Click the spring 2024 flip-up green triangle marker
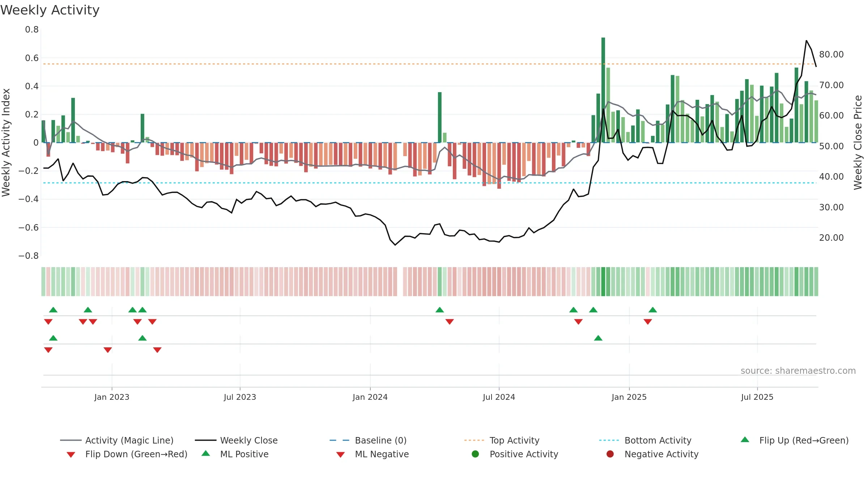 (x=439, y=310)
